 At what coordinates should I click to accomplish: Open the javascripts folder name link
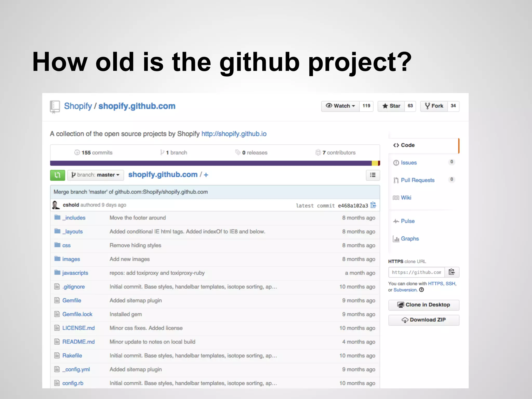[x=75, y=273]
